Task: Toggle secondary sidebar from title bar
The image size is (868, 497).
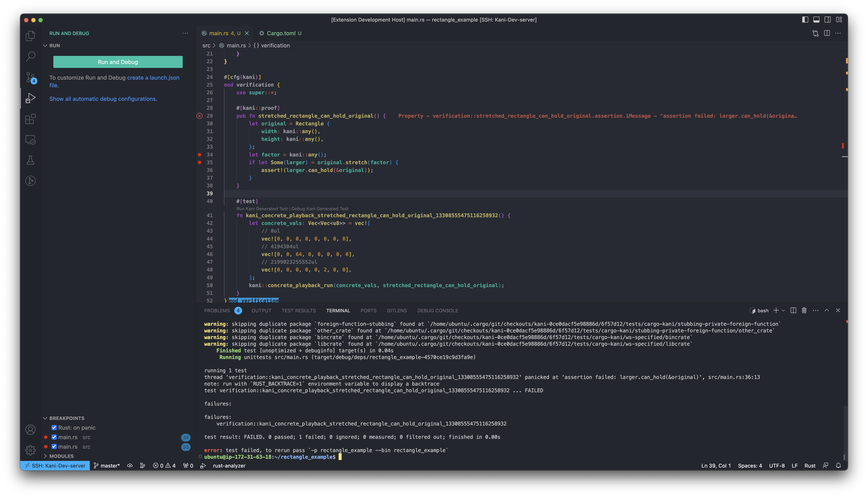Action: [827, 20]
